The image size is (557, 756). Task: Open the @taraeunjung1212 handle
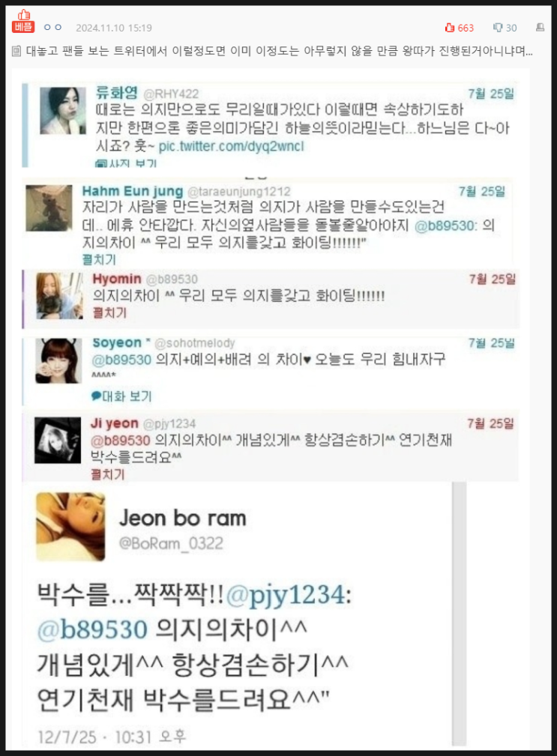pos(238,191)
